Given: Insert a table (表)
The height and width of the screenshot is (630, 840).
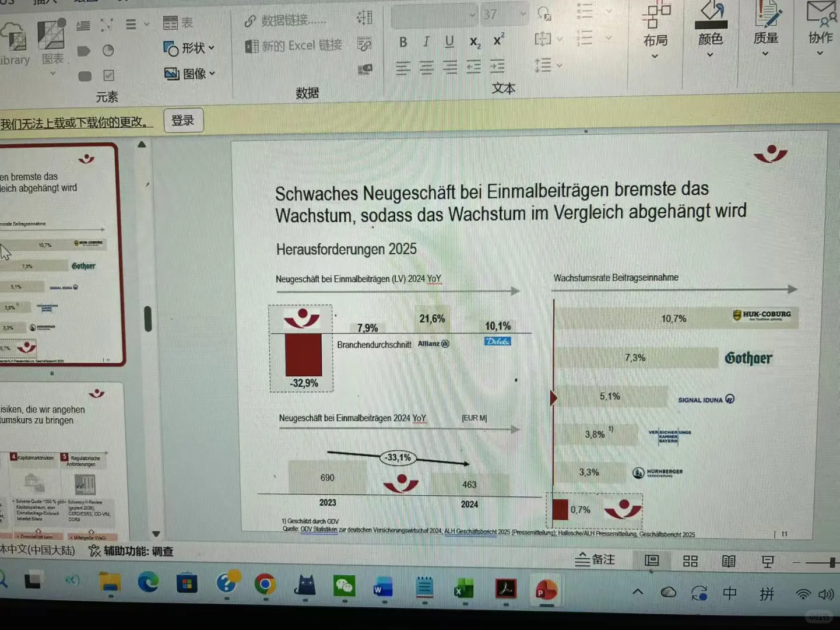Looking at the screenshot, I should point(178,23).
